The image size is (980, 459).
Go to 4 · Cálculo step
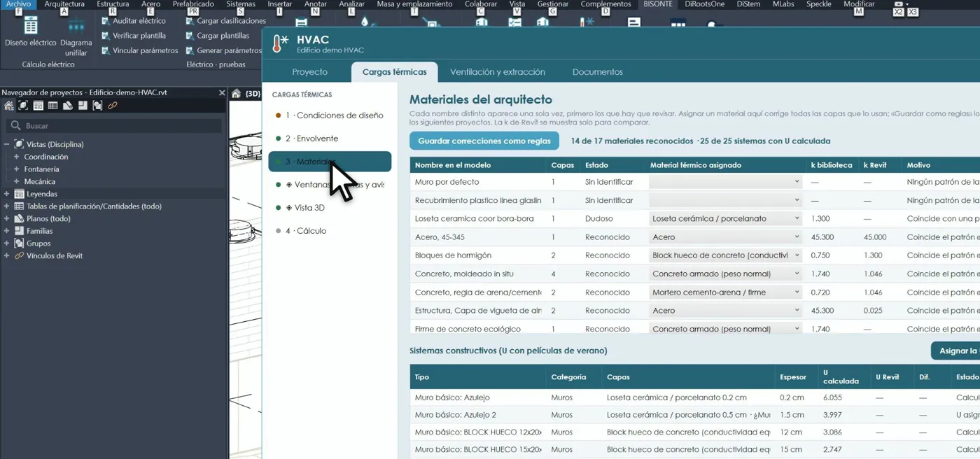[x=330, y=231]
